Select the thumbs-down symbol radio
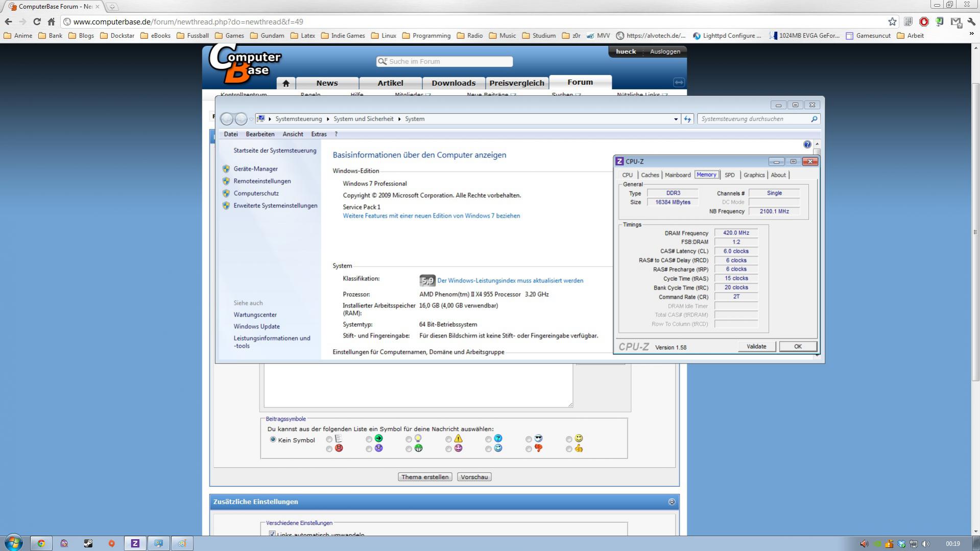 tap(529, 449)
